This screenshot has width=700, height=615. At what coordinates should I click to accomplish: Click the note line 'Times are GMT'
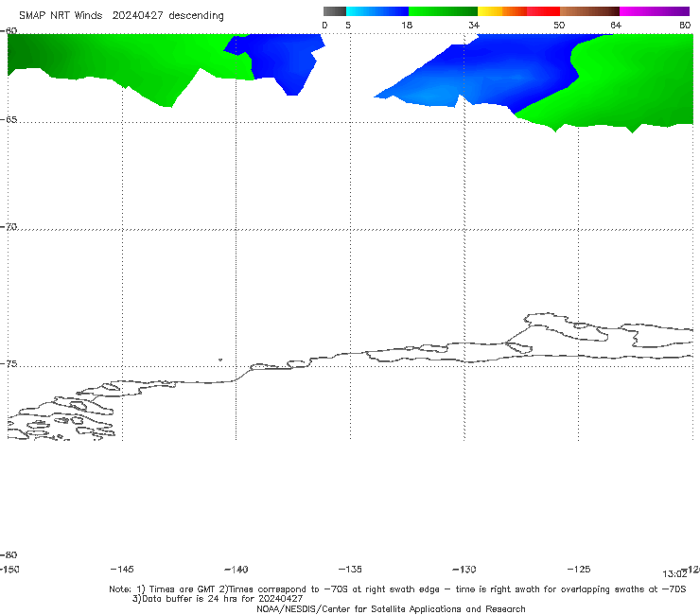click(183, 589)
